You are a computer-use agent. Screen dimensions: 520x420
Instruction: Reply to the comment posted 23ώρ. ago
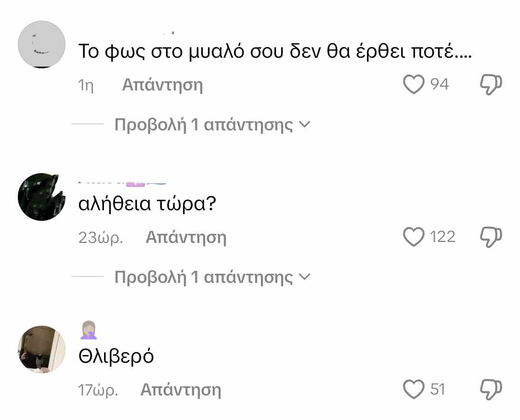coord(186,237)
